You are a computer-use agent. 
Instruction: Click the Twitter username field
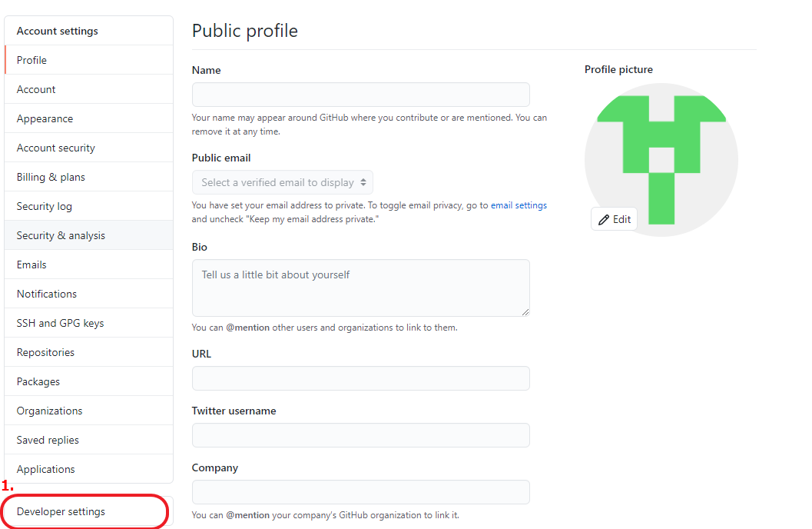[361, 435]
